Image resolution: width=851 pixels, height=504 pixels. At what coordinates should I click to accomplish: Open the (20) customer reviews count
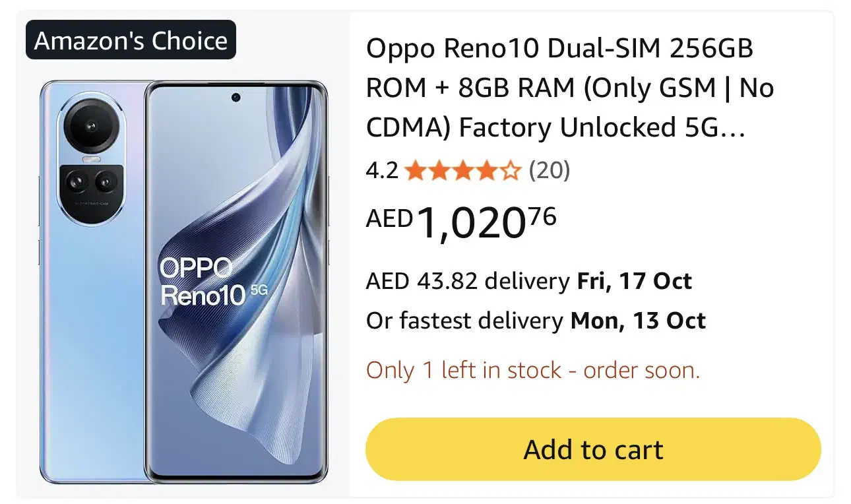549,172
